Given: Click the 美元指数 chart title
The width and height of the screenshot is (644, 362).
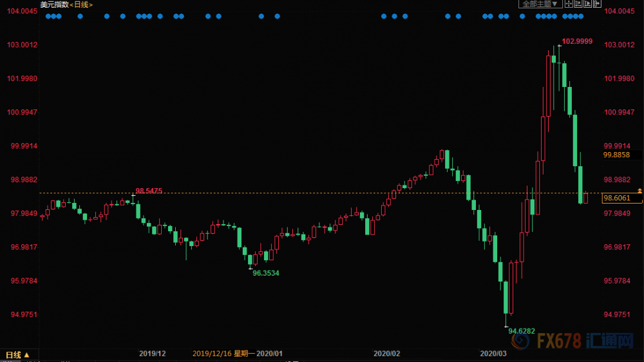Looking at the screenshot, I should tap(54, 5).
